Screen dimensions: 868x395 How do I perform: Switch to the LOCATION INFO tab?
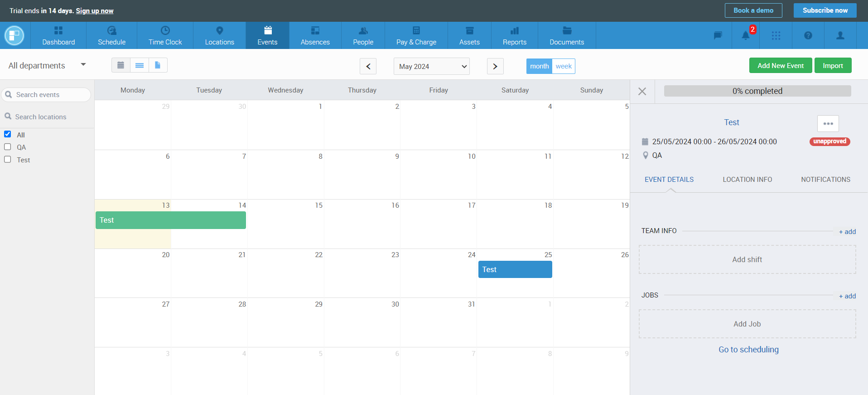(x=747, y=180)
